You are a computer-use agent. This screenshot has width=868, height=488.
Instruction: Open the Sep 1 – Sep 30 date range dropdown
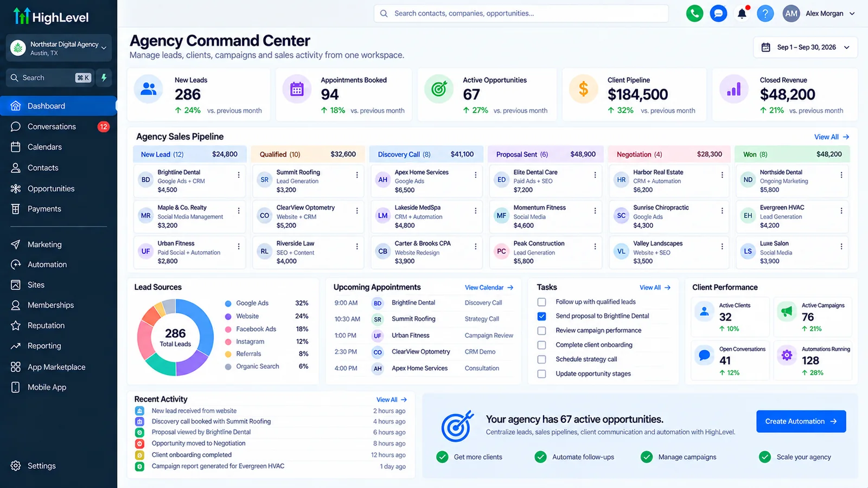point(805,47)
